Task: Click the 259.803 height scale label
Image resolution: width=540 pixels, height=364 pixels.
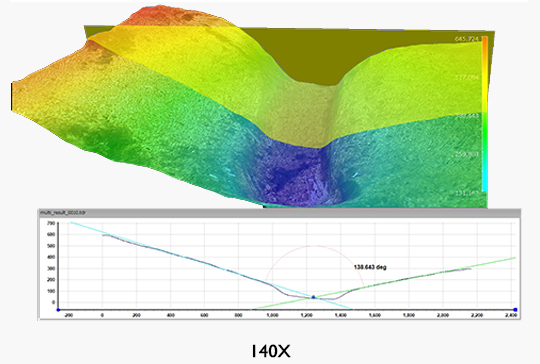Action: (x=467, y=154)
